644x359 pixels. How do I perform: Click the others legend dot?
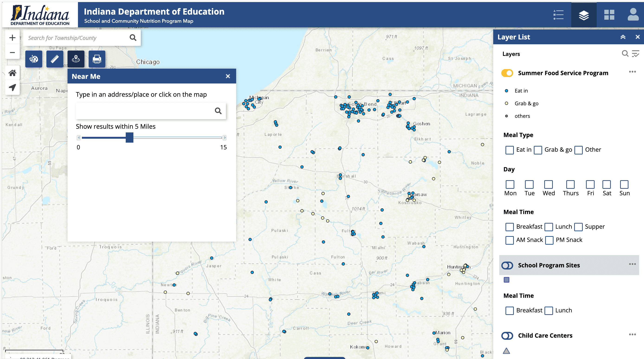click(x=506, y=116)
